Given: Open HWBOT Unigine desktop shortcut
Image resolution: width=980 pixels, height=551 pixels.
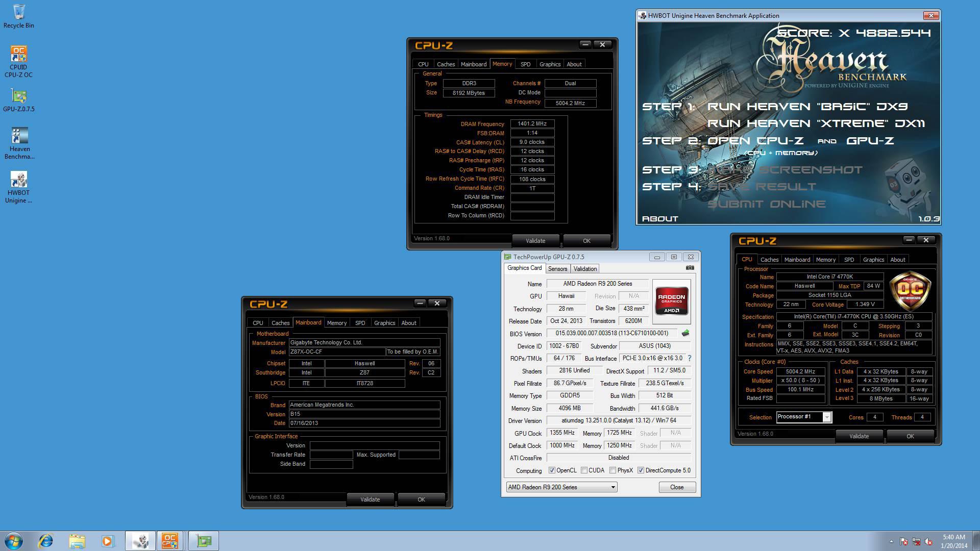Looking at the screenshot, I should 19,187.
